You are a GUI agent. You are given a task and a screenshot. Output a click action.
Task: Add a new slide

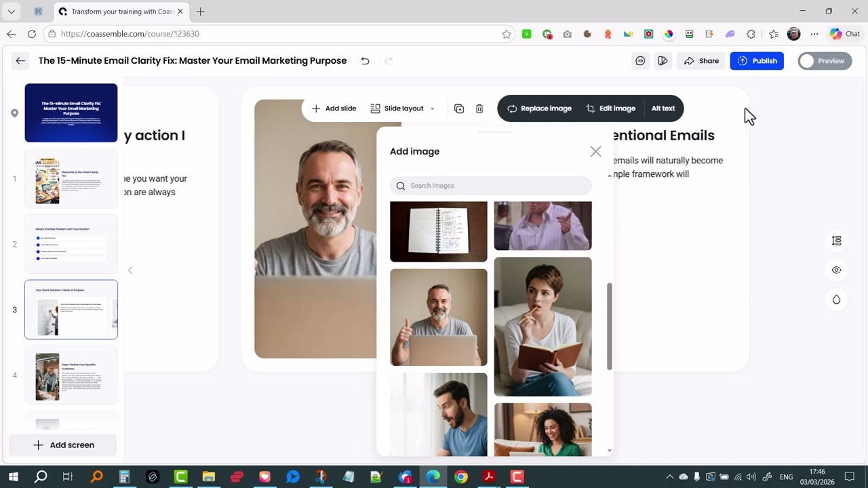pyautogui.click(x=334, y=108)
